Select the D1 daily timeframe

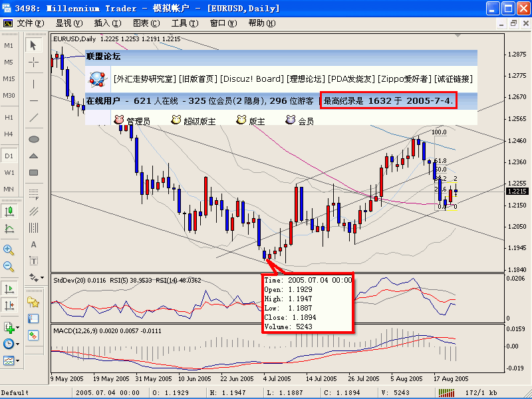9,156
